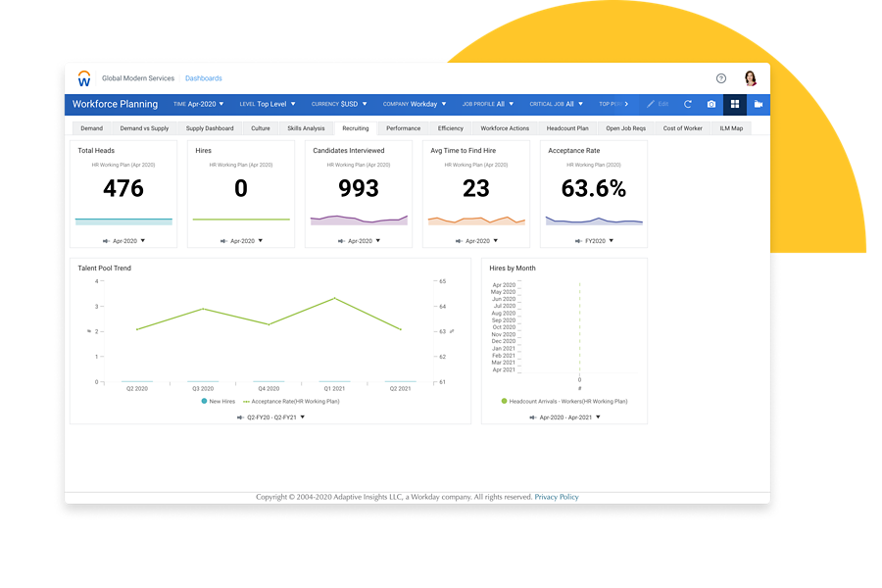Image resolution: width=882 pixels, height=588 pixels.
Task: Switch to the Skills Analysis tab
Action: (306, 128)
